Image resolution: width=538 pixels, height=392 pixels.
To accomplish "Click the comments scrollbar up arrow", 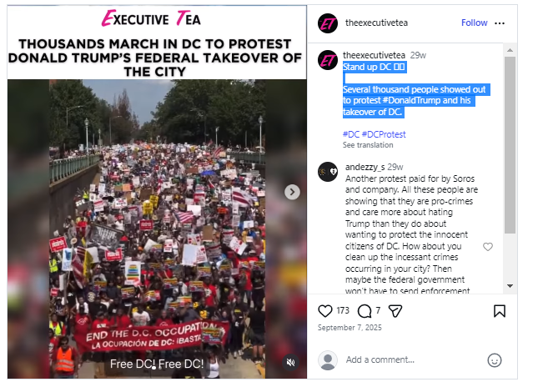I will [x=510, y=50].
